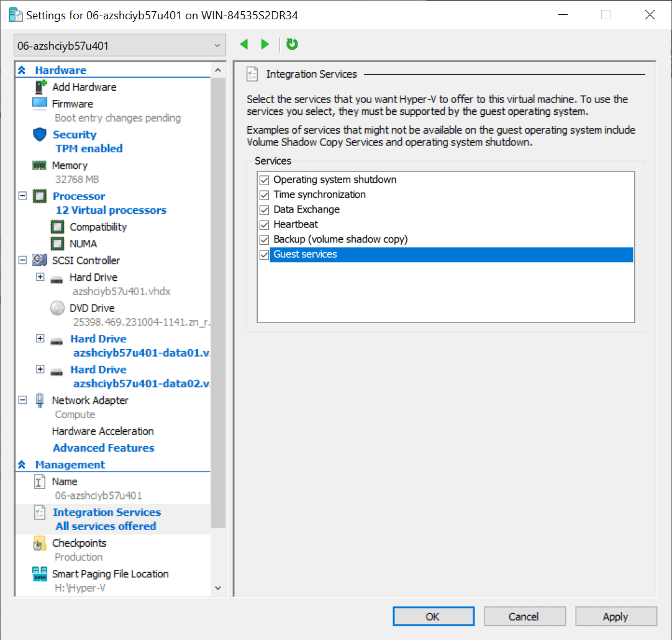Screen dimensions: 672x640
Task: Click the azshciyb57u401.vhdx Hard Drive icon
Action: (x=57, y=280)
